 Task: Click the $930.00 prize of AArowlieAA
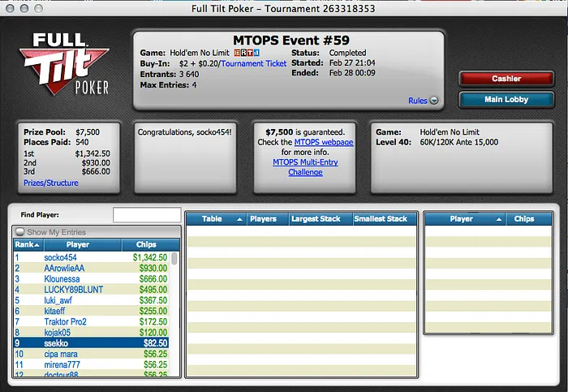click(x=153, y=269)
